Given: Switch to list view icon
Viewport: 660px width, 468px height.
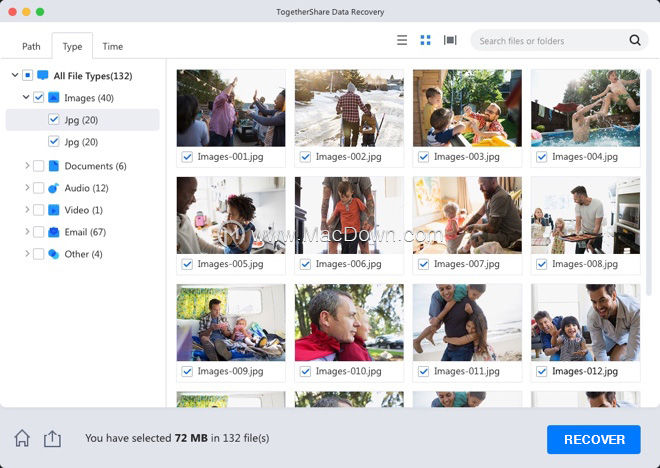Looking at the screenshot, I should [402, 40].
